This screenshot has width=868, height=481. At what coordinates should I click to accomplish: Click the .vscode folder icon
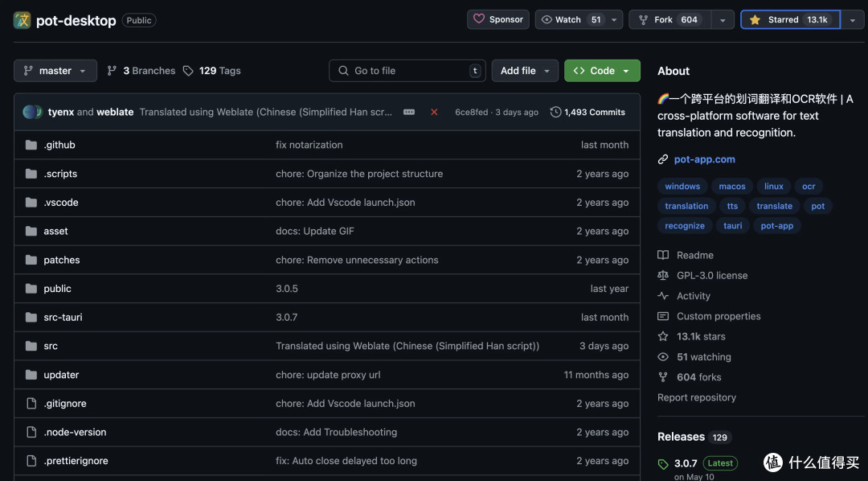31,202
